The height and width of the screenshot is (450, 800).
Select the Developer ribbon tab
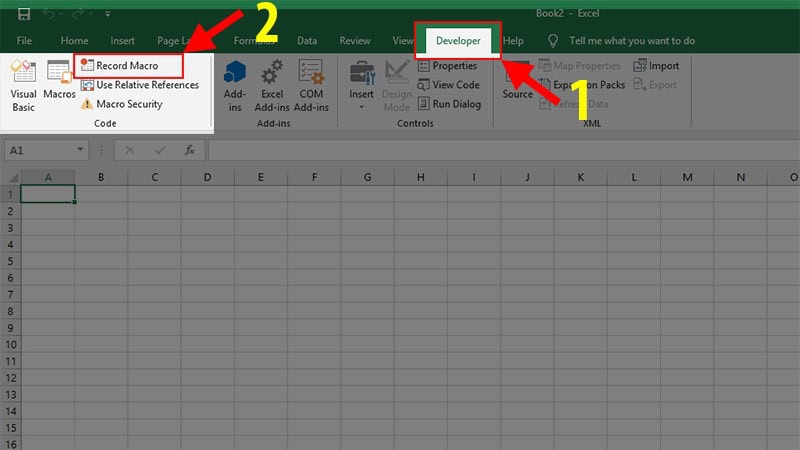point(458,41)
